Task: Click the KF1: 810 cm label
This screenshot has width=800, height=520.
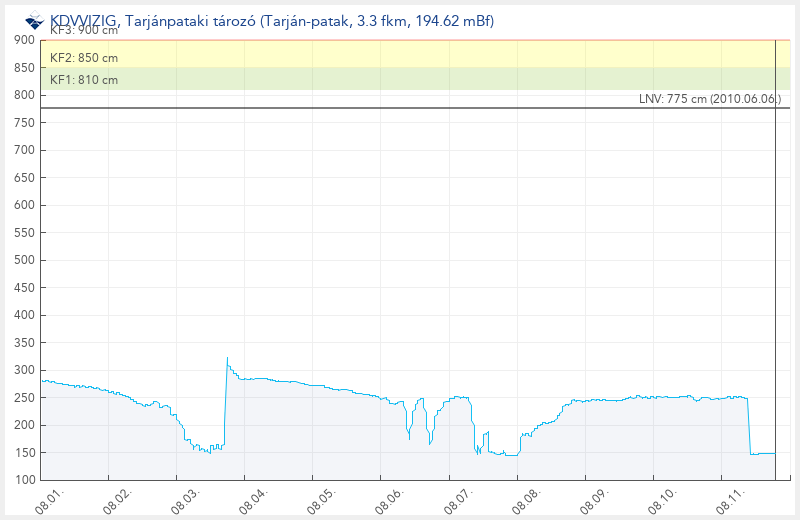Action: tap(84, 80)
